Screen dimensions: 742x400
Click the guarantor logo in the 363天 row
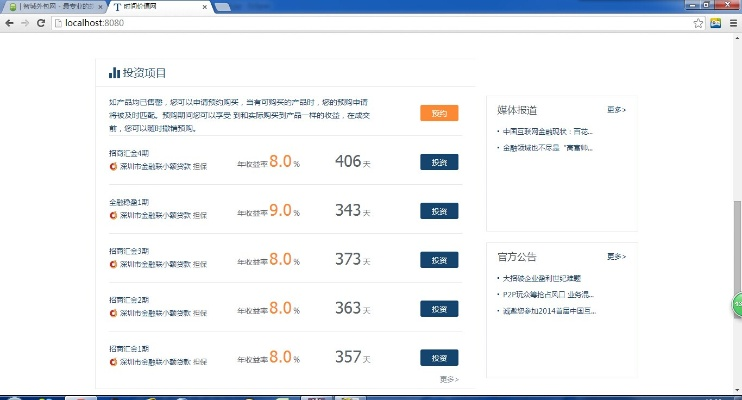pyautogui.click(x=113, y=313)
